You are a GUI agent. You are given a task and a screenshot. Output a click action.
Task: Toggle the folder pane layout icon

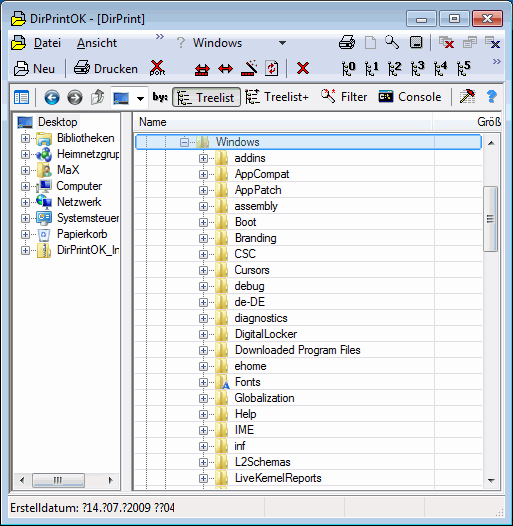click(21, 98)
